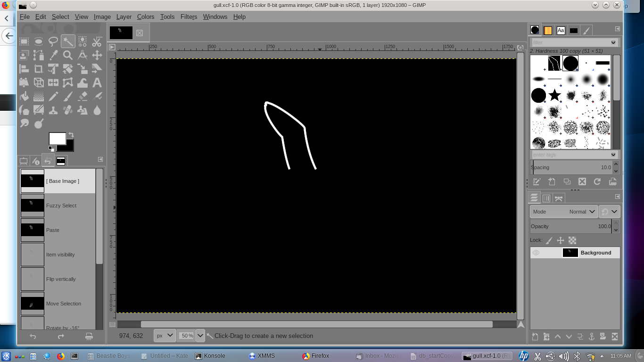644x362 pixels.
Task: Open the layer mode group switcher dropdown
Action: point(610,212)
